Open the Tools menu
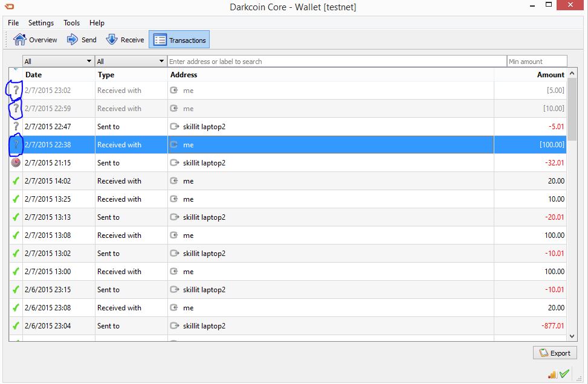The width and height of the screenshot is (588, 384). coord(71,23)
